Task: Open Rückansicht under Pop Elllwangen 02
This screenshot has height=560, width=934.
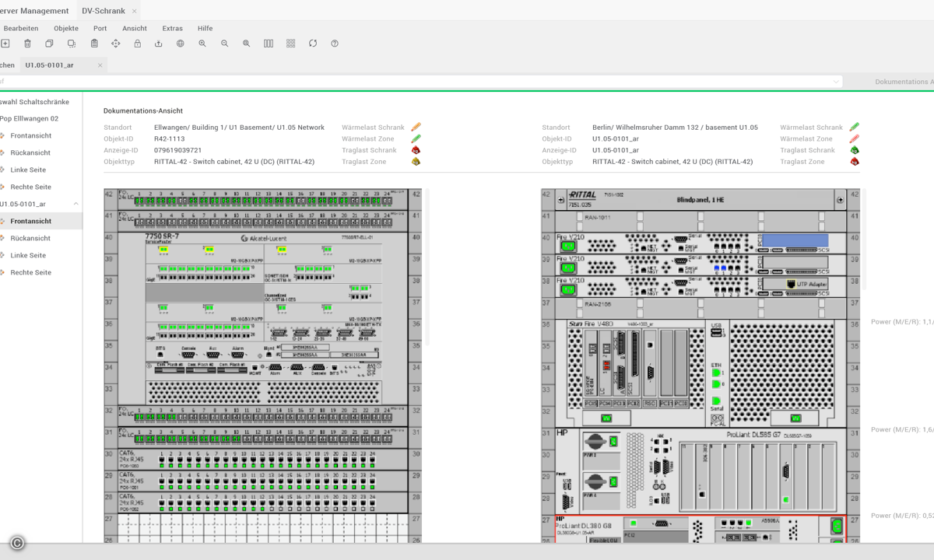Action: [x=30, y=153]
